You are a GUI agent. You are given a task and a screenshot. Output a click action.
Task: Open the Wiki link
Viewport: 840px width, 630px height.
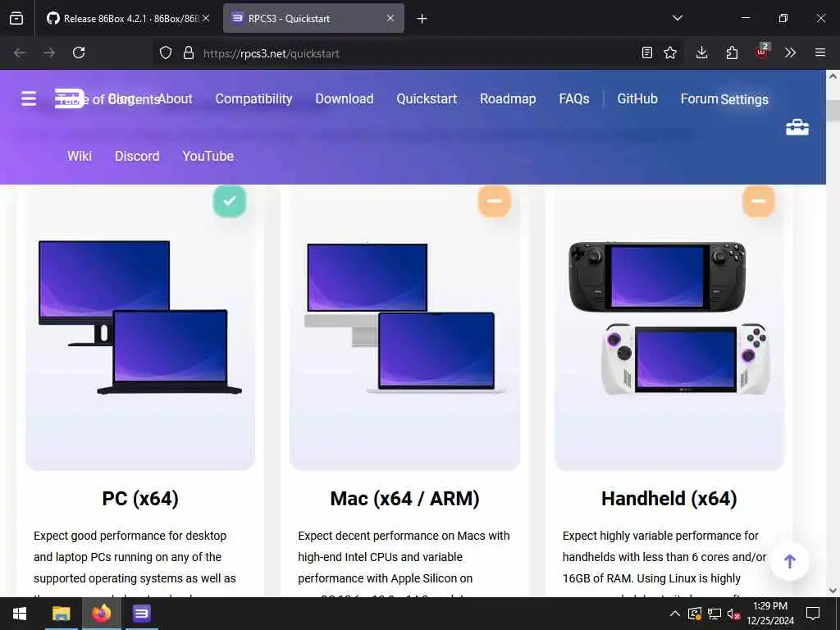[x=80, y=156]
